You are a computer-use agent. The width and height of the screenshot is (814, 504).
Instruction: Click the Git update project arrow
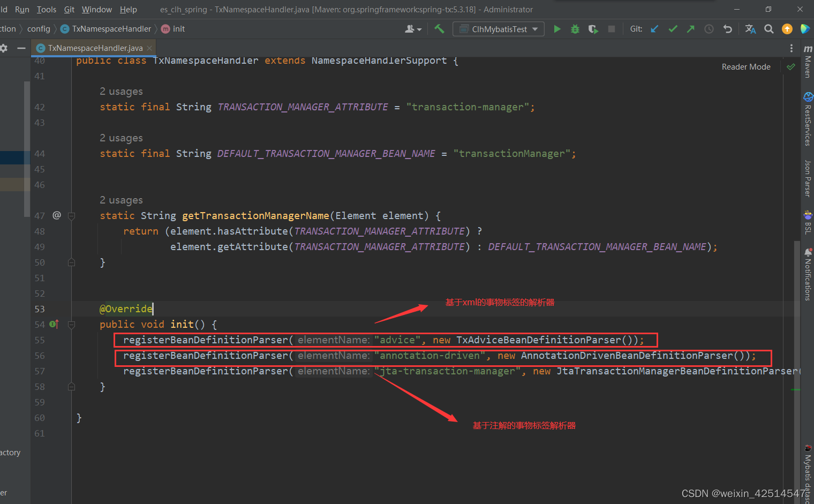click(654, 29)
